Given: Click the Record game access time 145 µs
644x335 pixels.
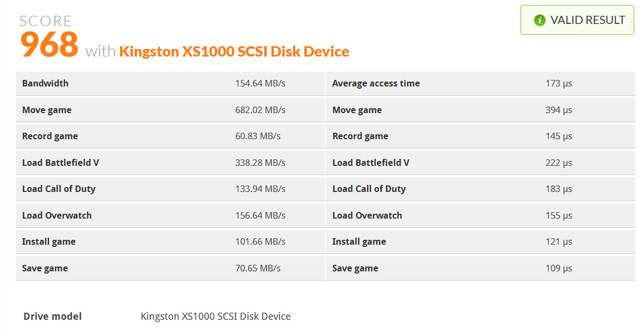Looking at the screenshot, I should click(559, 137).
